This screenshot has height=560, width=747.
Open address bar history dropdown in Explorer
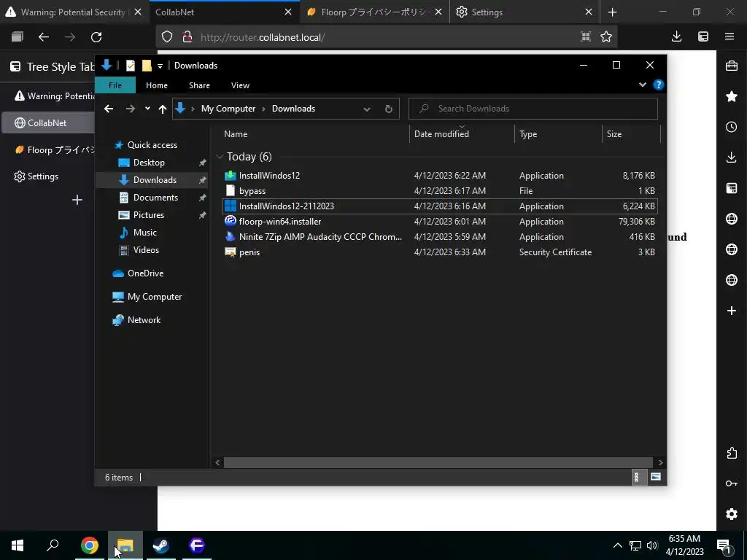click(367, 109)
